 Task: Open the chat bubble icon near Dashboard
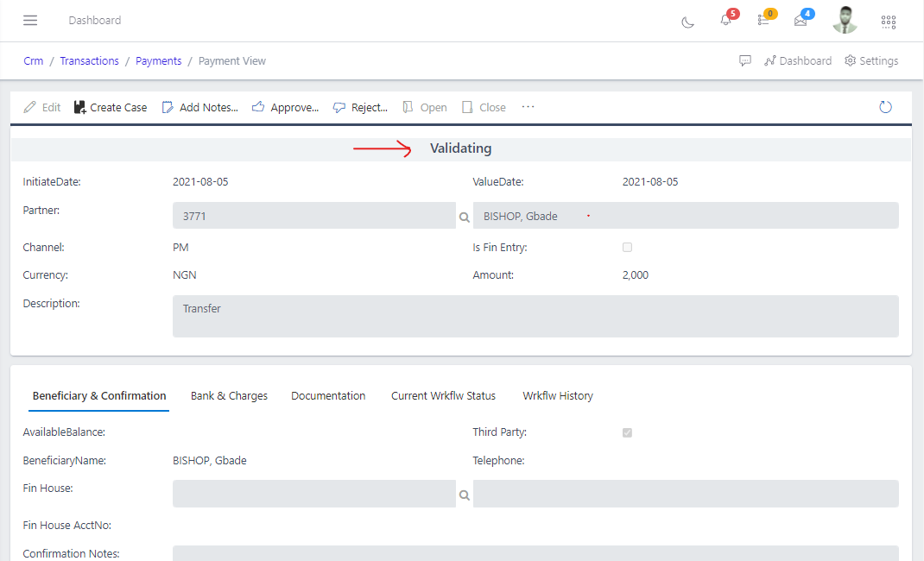click(x=744, y=60)
